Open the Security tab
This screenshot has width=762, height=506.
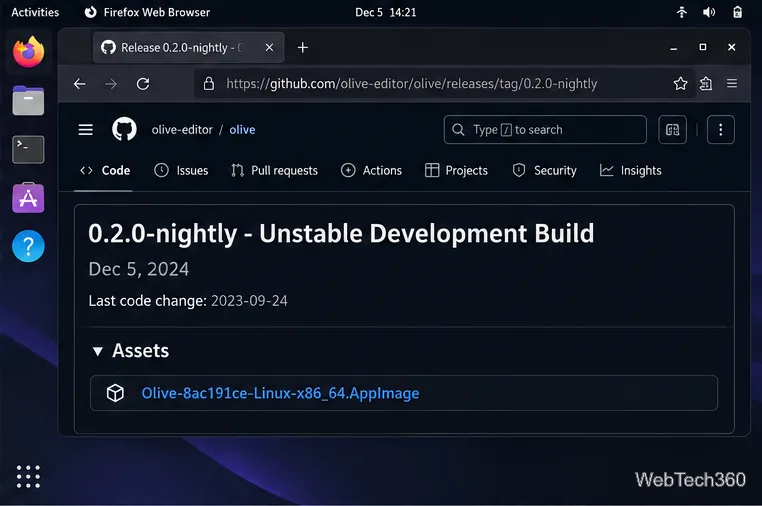pyautogui.click(x=545, y=171)
